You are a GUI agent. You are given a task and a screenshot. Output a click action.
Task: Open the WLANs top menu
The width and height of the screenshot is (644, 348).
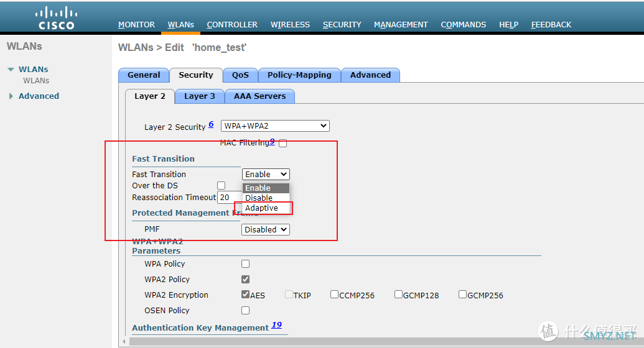click(x=180, y=25)
